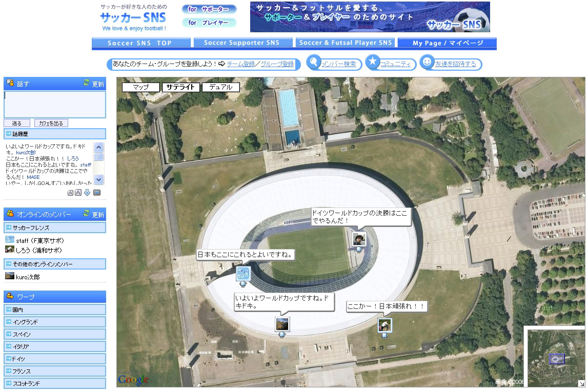
Task: Expand その他のオンラインメンバー section
Action: pyautogui.click(x=55, y=264)
